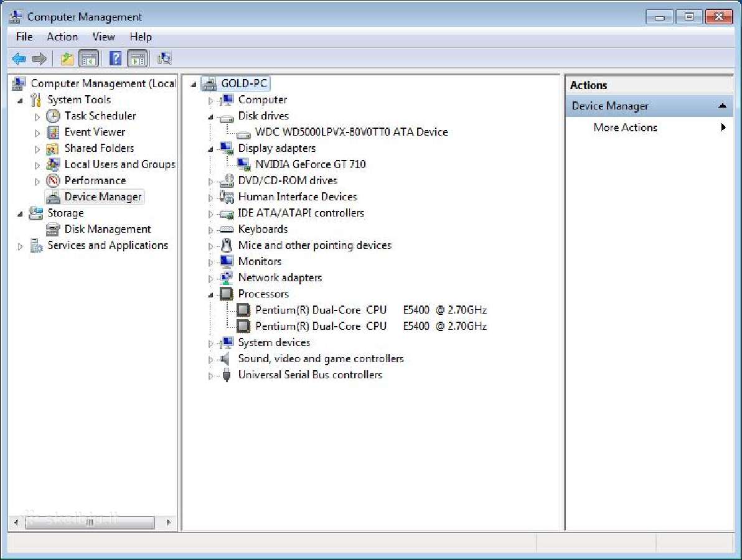Click the Processors chip category icon
742x560 pixels.
coord(227,294)
